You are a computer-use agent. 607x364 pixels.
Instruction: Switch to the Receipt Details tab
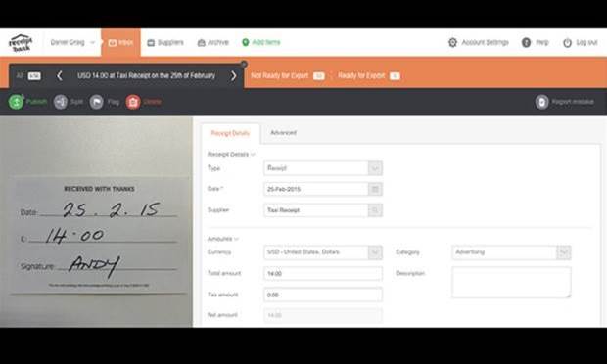[x=230, y=133]
